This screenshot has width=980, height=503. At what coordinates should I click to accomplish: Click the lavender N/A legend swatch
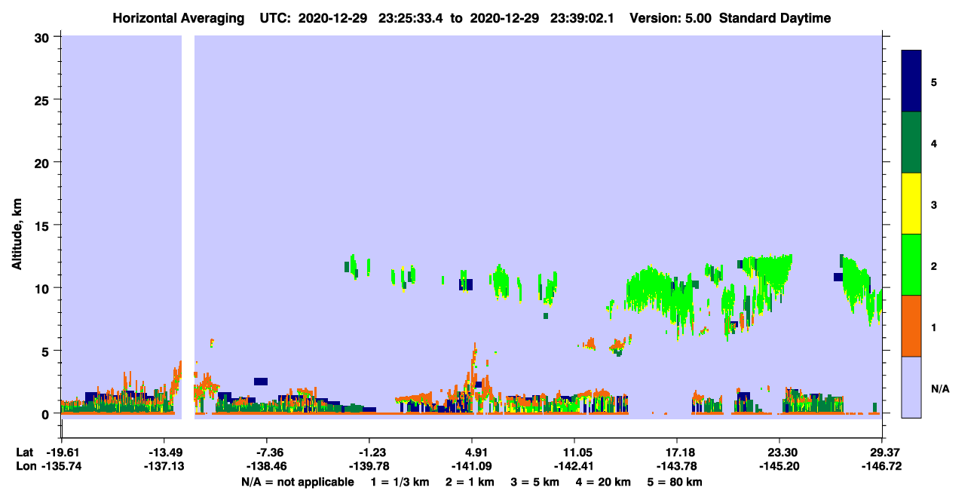point(911,387)
